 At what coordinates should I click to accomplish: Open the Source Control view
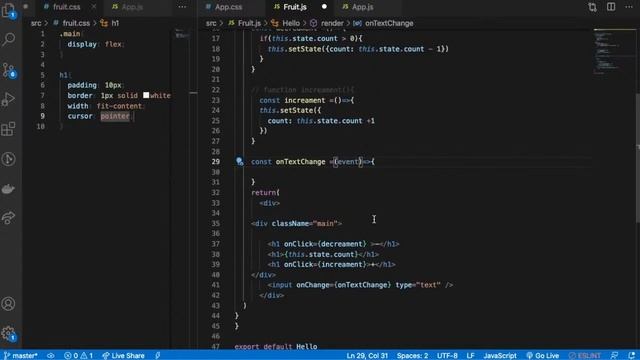tap(9, 70)
